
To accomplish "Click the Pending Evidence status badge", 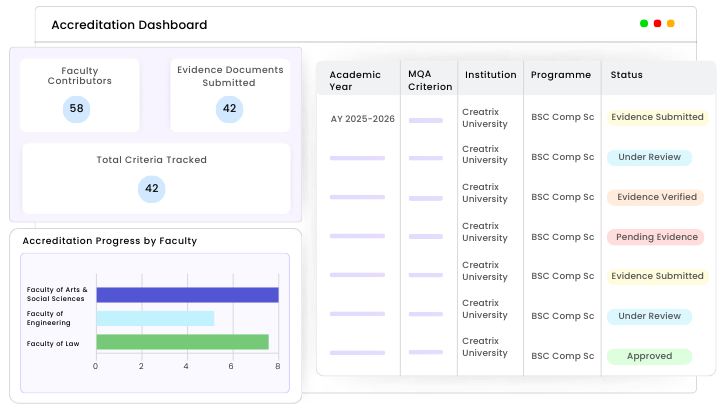I will coord(656,237).
